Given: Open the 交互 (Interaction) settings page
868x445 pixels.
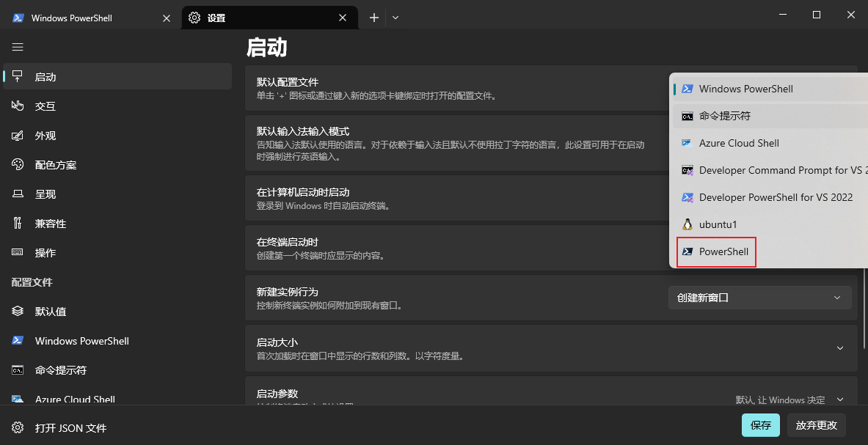Looking at the screenshot, I should [45, 106].
